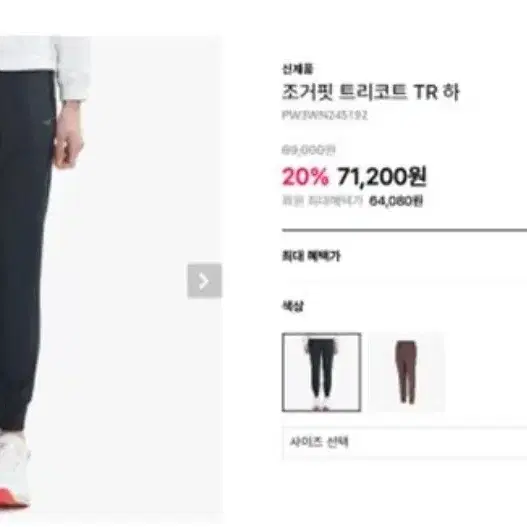Click the 71,200원 sale price
The height and width of the screenshot is (527, 527).
pyautogui.click(x=381, y=176)
